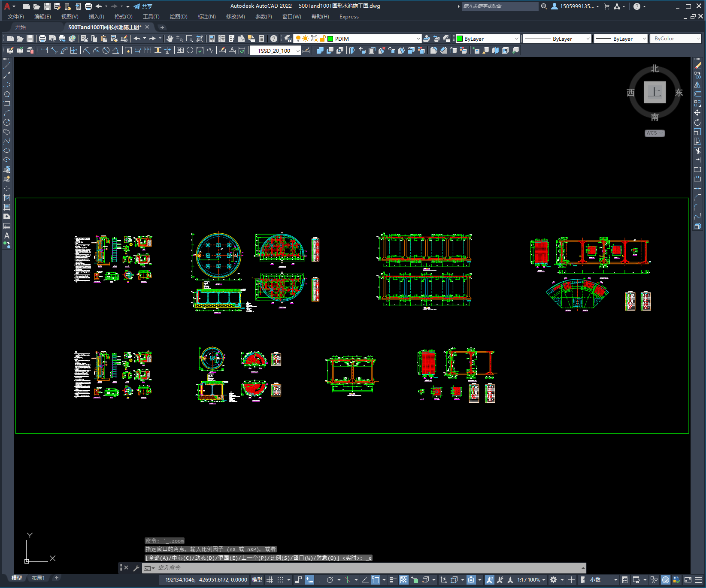The height and width of the screenshot is (588, 706).
Task: Select the Mirror modify tool
Action: (697, 84)
